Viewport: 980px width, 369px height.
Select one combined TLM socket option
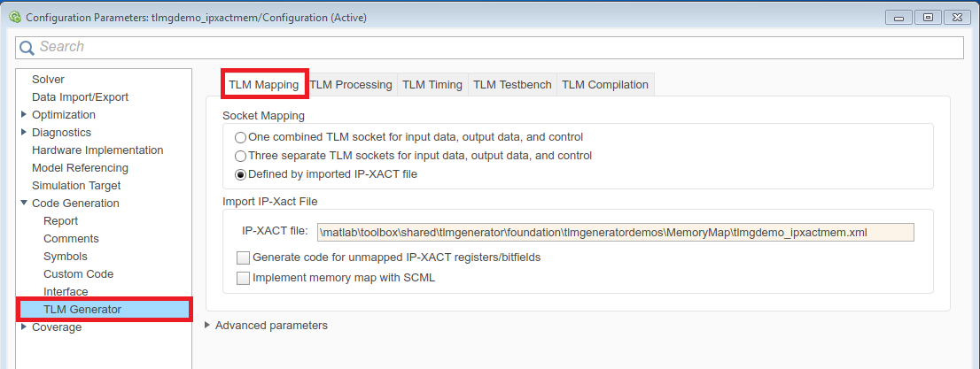click(241, 137)
